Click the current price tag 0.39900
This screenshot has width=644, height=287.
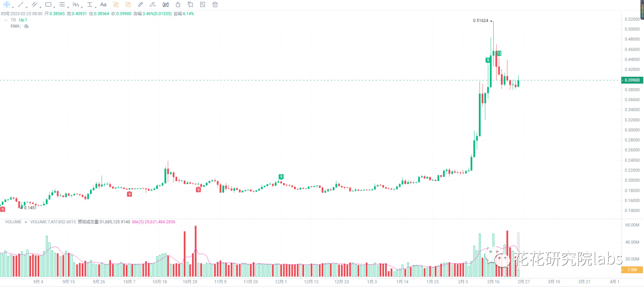pyautogui.click(x=631, y=80)
